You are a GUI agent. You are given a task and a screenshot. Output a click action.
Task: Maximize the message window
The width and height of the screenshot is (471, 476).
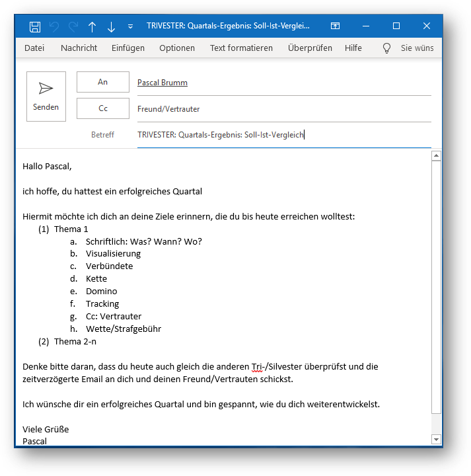pos(396,26)
